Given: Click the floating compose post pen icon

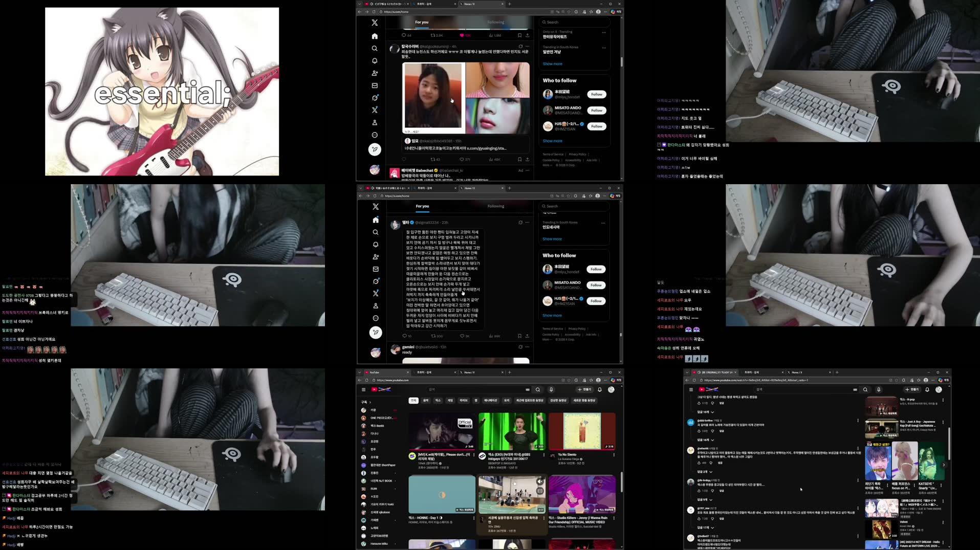Looking at the screenshot, I should click(375, 149).
